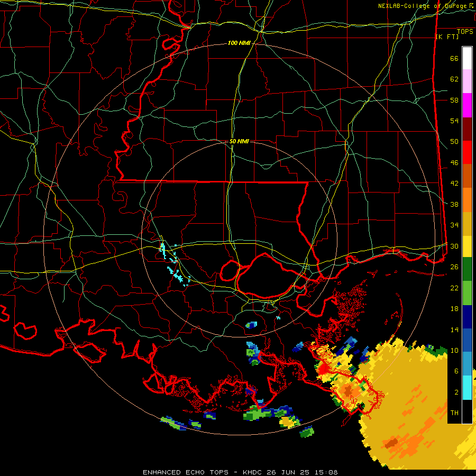The width and height of the screenshot is (476, 476).
Task: Click the 14 legend value
Action: tap(454, 329)
